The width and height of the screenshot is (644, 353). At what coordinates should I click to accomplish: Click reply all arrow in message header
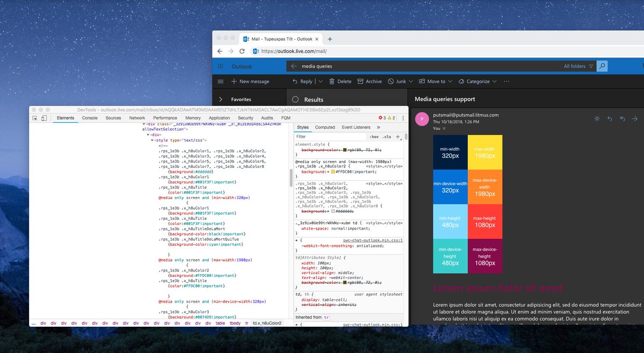623,119
